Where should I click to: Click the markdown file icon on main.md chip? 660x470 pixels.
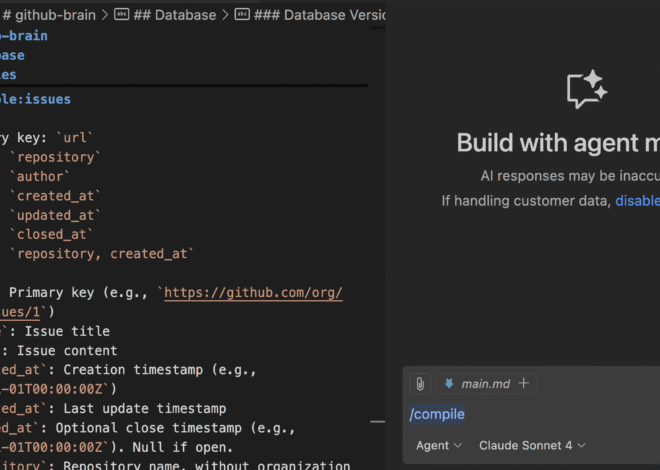pos(449,384)
